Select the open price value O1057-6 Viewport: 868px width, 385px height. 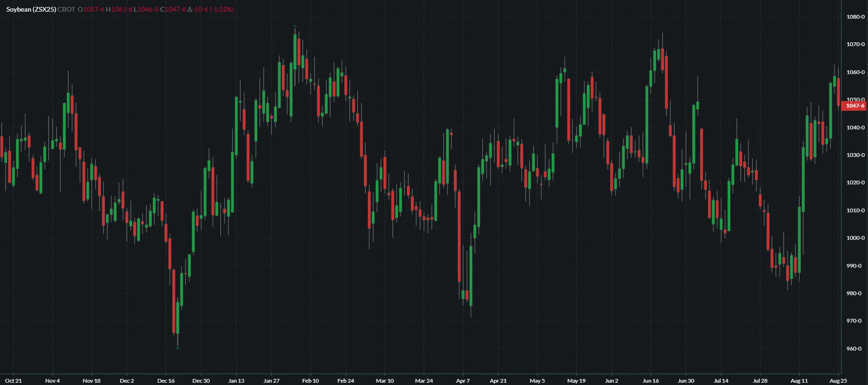click(x=91, y=9)
